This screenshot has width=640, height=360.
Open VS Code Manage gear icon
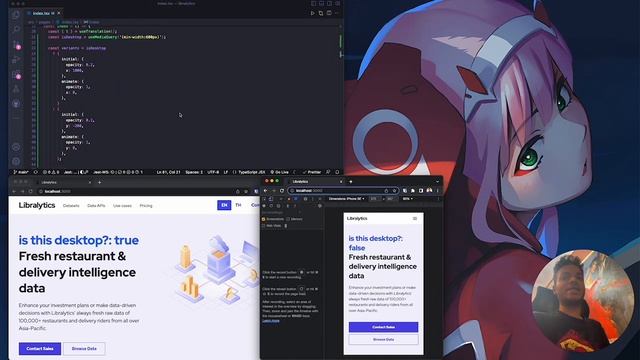pyautogui.click(x=16, y=161)
